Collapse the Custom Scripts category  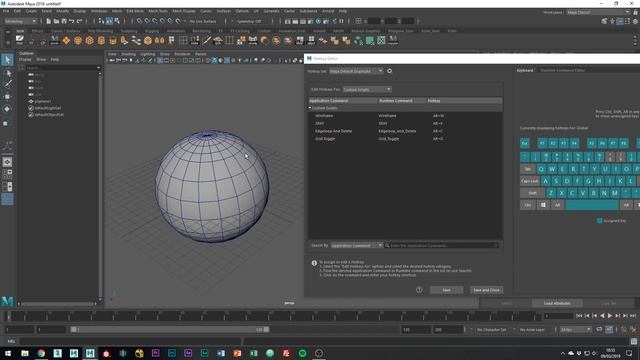click(x=310, y=108)
